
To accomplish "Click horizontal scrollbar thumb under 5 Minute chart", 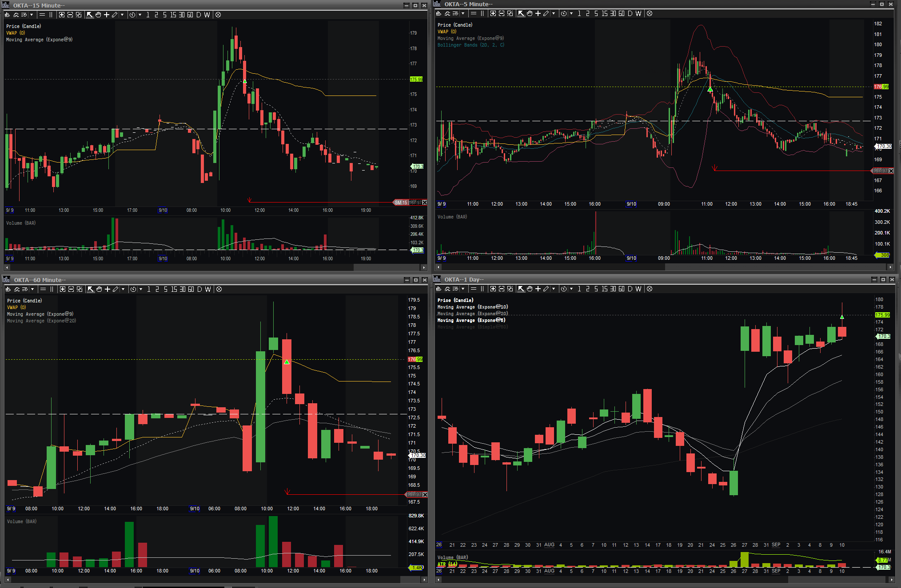I will (x=775, y=267).
